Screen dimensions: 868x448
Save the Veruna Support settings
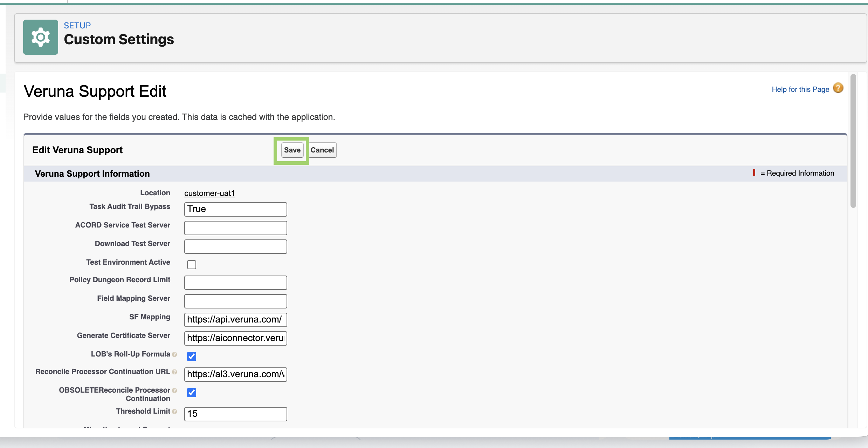tap(292, 150)
